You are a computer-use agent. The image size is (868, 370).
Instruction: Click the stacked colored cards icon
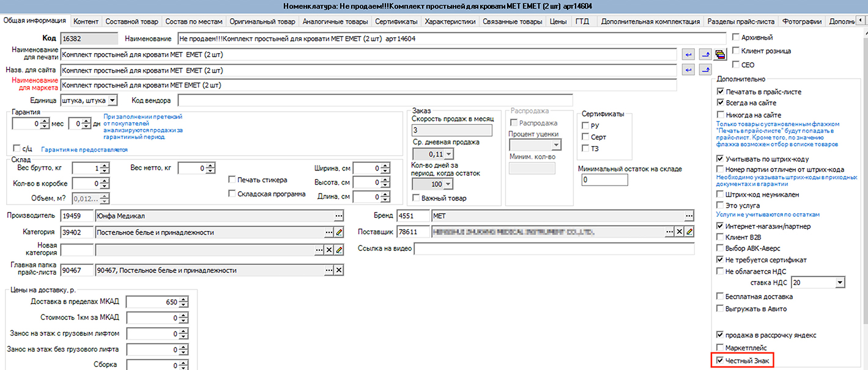[720, 54]
